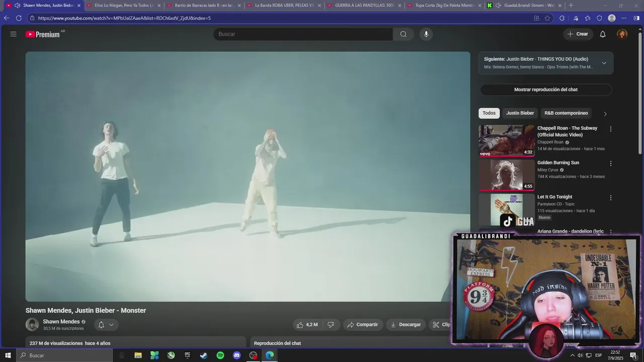Open Spotify from the taskbar
This screenshot has height=362, width=644.
point(220,355)
